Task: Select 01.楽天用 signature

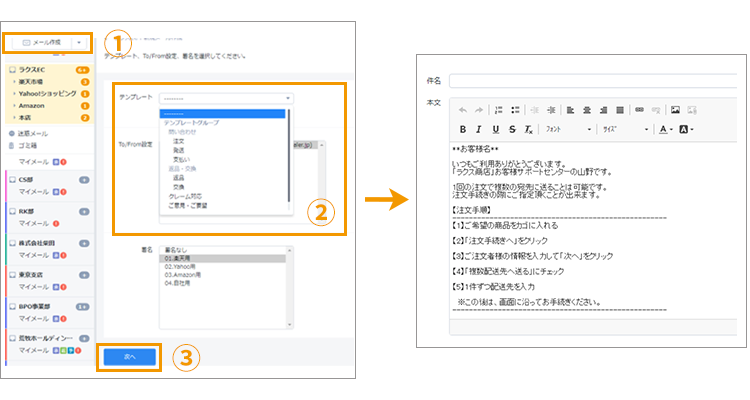Action: pyautogui.click(x=222, y=258)
